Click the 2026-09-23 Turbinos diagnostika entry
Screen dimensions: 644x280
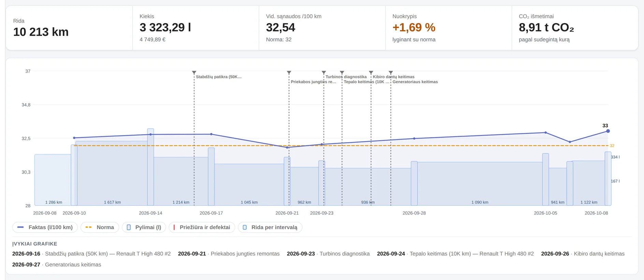coord(328,254)
